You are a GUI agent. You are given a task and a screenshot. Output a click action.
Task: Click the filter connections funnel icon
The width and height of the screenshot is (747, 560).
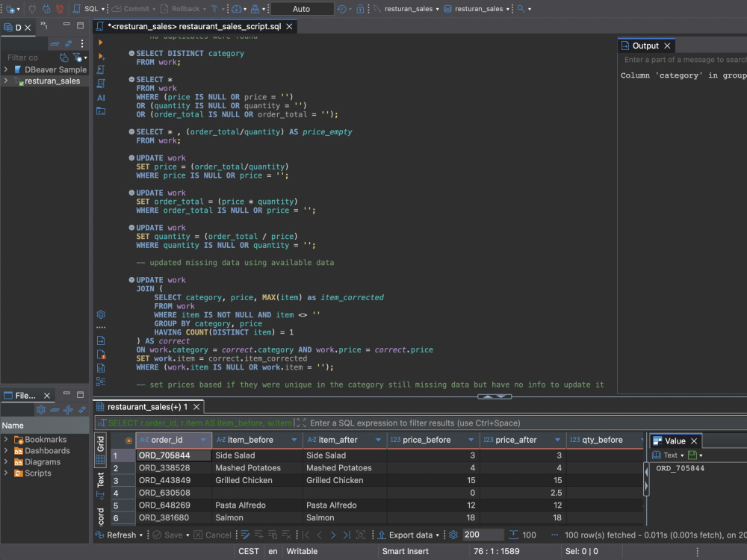(x=78, y=57)
